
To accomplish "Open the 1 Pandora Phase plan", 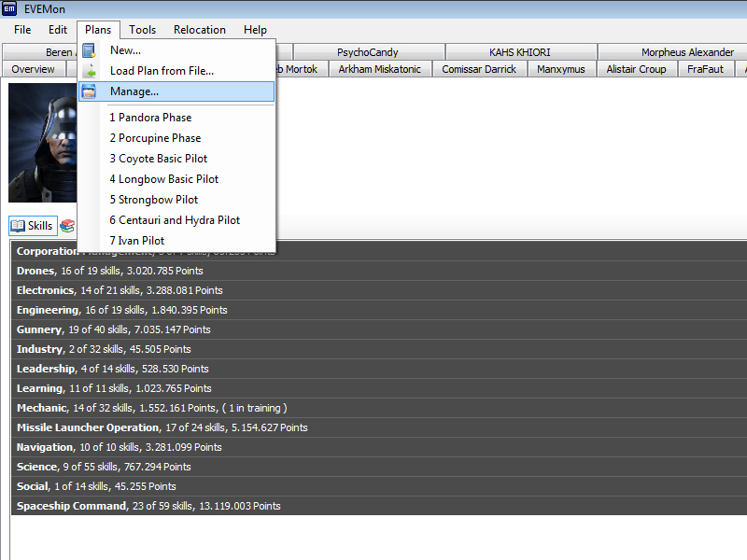I will click(176, 118).
